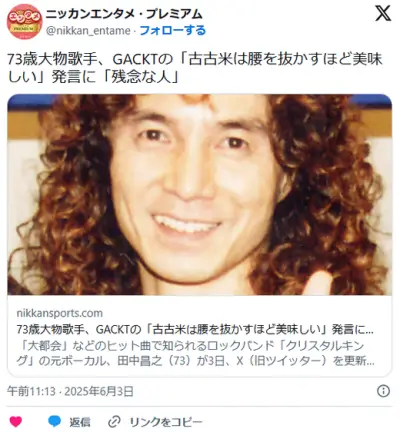Open the timestamp 午前11:13 · 2025年6月3日

(70, 391)
